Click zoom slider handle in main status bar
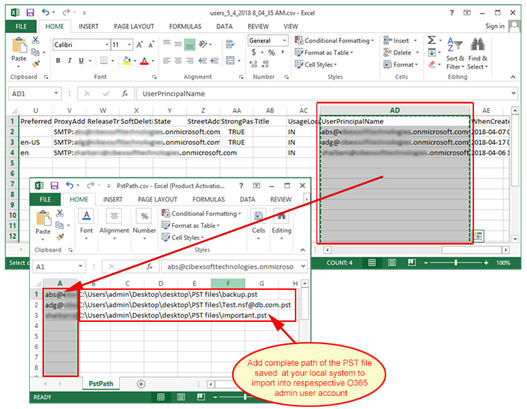Screen dimensions: 527x409 click(456, 262)
